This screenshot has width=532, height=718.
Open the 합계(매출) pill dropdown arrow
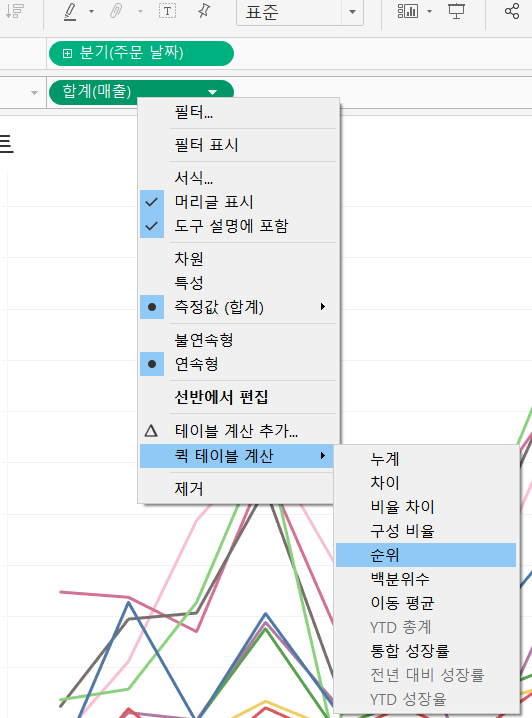coord(212,92)
